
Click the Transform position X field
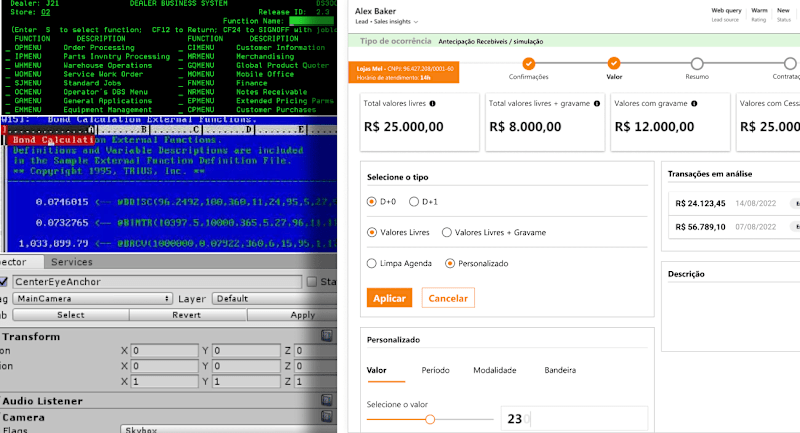(x=164, y=351)
